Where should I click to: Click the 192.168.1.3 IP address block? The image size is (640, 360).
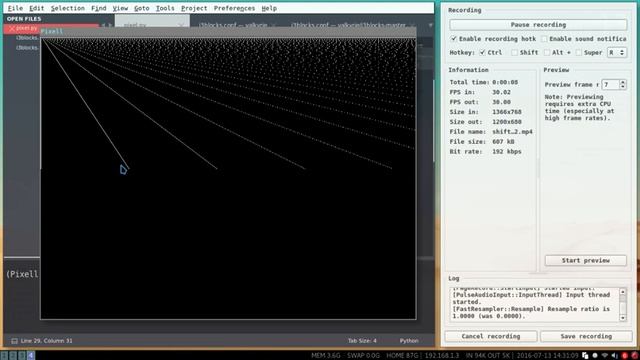click(x=442, y=356)
